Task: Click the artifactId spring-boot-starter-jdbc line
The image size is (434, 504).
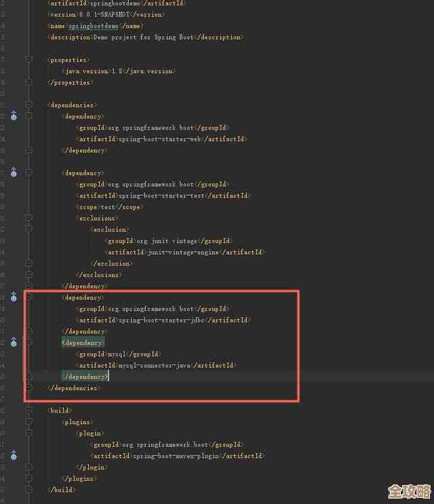Action: (x=163, y=320)
